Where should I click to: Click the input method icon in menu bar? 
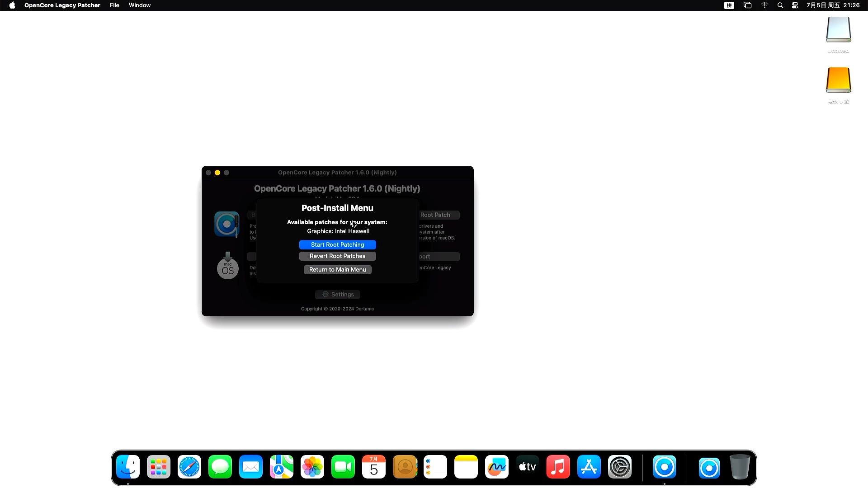tap(729, 5)
